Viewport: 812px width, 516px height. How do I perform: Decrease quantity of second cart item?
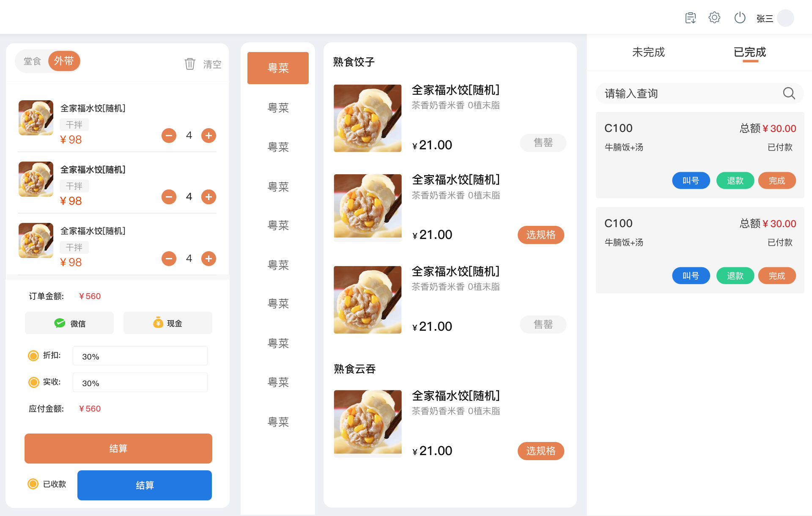pos(169,197)
